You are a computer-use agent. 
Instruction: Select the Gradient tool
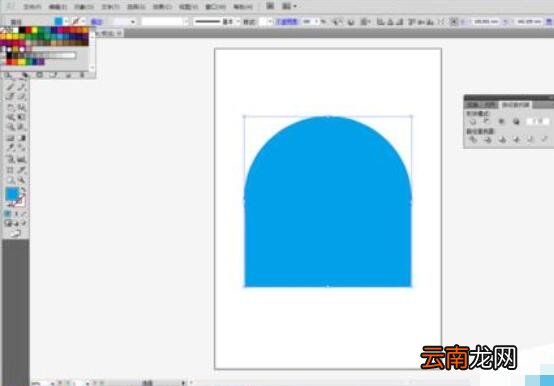click(x=21, y=138)
